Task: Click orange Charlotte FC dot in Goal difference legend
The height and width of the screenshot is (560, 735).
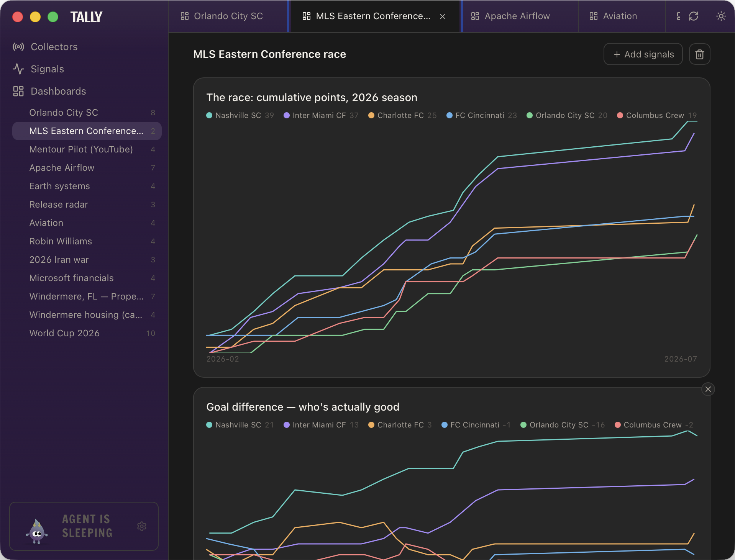Action: click(x=371, y=425)
